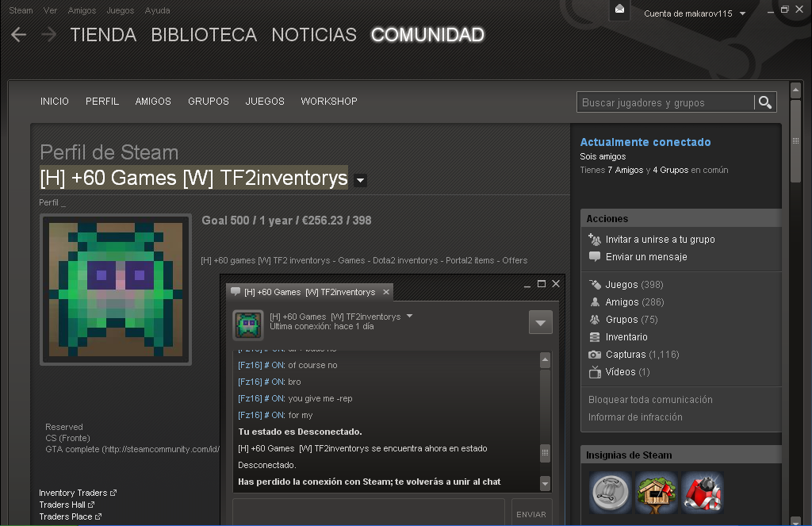Open PERFIL community tab

pyautogui.click(x=102, y=102)
